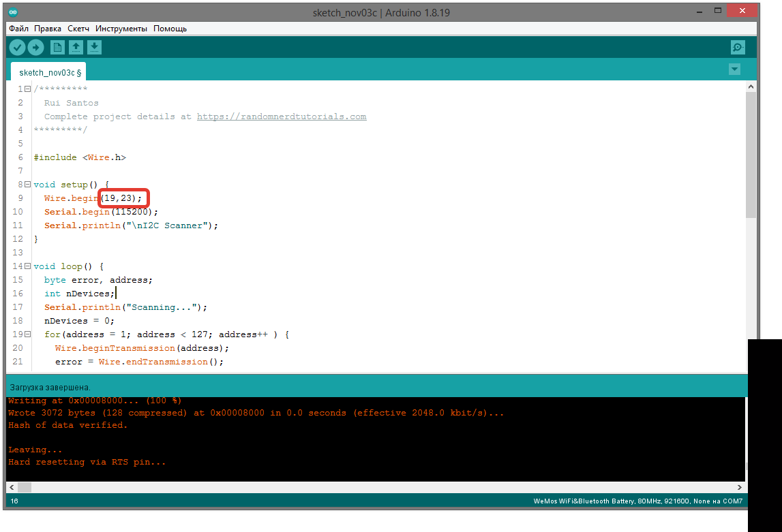Select the sketch_nov03c tab
Image resolution: width=782 pixels, height=532 pixels.
49,72
